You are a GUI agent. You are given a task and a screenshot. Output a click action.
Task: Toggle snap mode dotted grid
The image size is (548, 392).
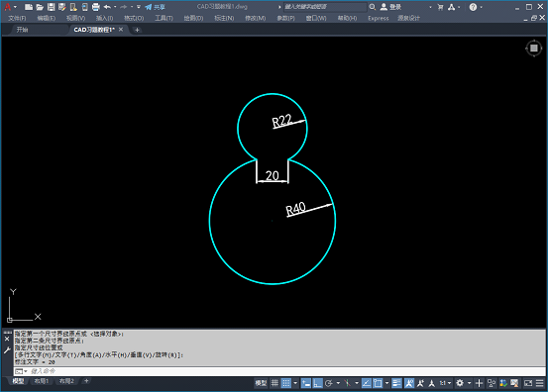point(286,383)
